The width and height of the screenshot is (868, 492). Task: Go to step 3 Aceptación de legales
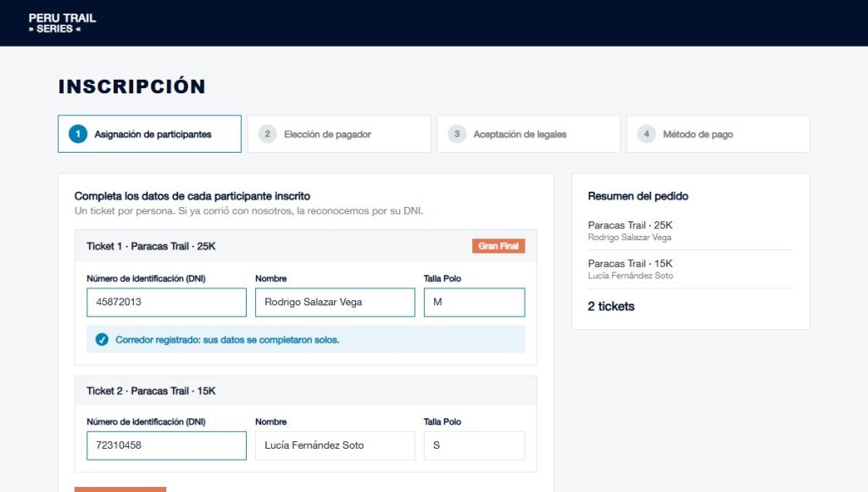pos(528,133)
